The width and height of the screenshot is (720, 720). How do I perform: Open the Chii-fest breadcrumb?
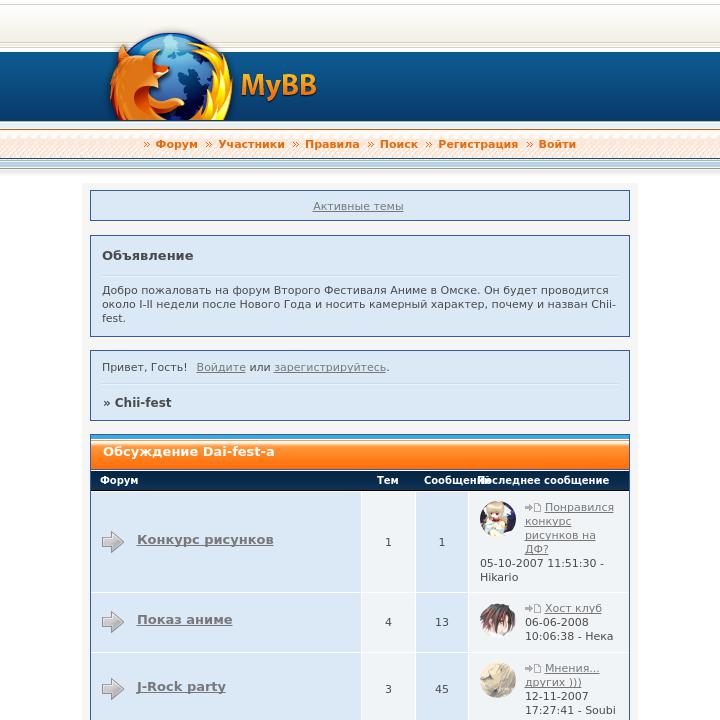[x=143, y=403]
